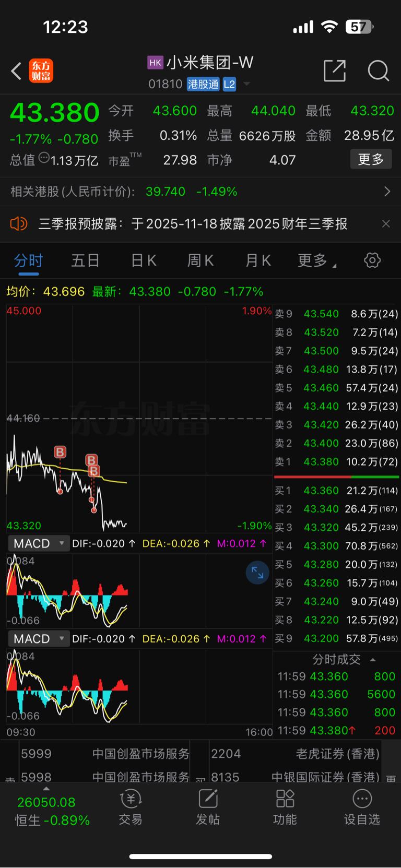
Task: Dismiss the announcement with X
Action: (x=386, y=224)
